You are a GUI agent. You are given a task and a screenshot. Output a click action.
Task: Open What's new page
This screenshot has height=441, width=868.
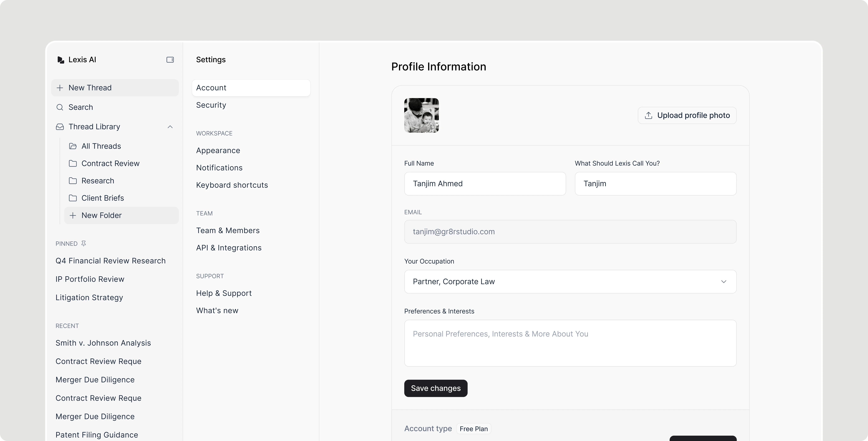coord(217,311)
